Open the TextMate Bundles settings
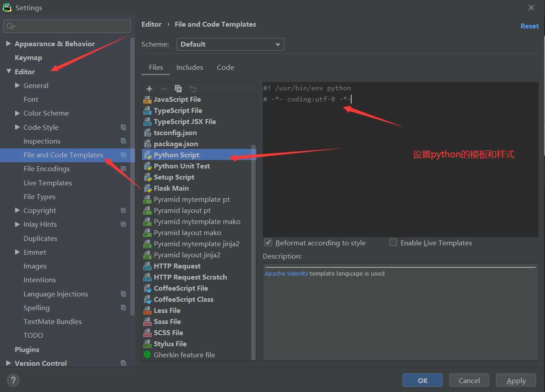 [52, 321]
